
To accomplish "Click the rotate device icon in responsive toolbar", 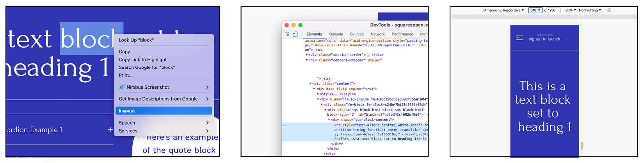I will [x=609, y=10].
